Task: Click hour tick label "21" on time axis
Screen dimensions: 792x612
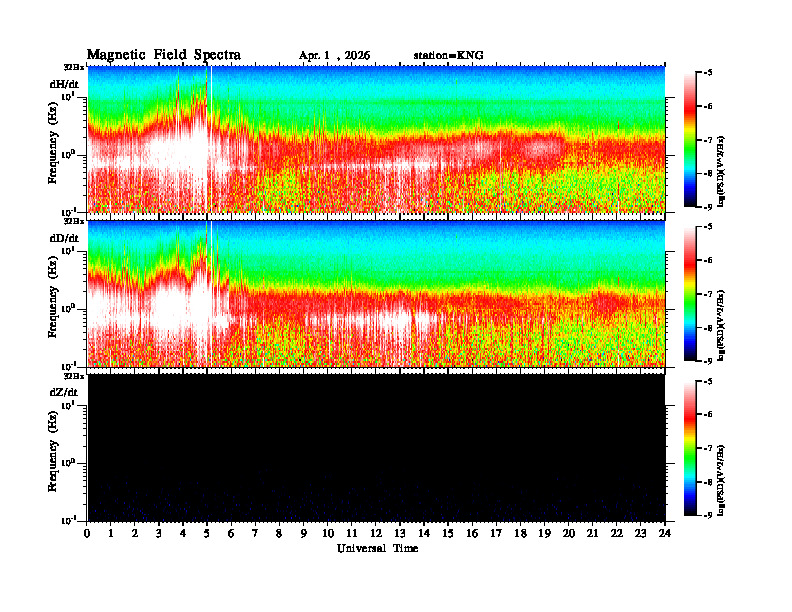Action: pyautogui.click(x=592, y=533)
